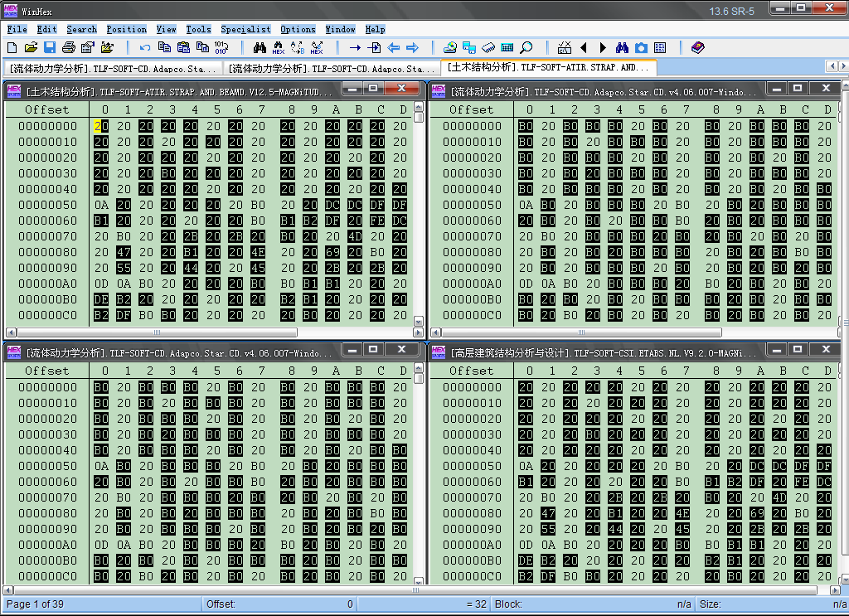Click the Open file folder icon
849x616 pixels.
pyautogui.click(x=31, y=47)
